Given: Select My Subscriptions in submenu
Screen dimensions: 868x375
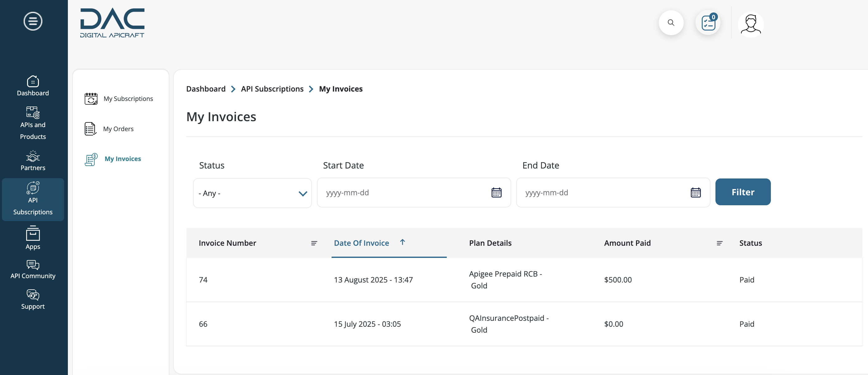Looking at the screenshot, I should pyautogui.click(x=128, y=98).
